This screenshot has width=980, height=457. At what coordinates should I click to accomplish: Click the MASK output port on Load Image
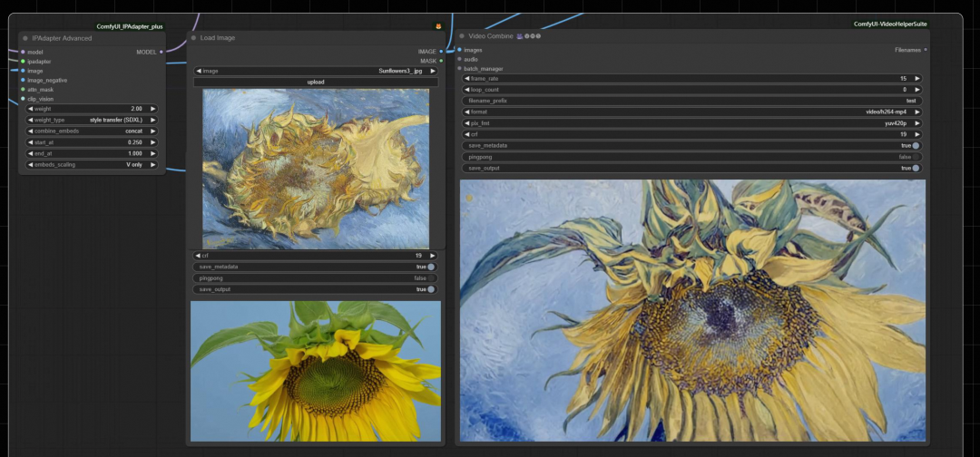tap(441, 61)
